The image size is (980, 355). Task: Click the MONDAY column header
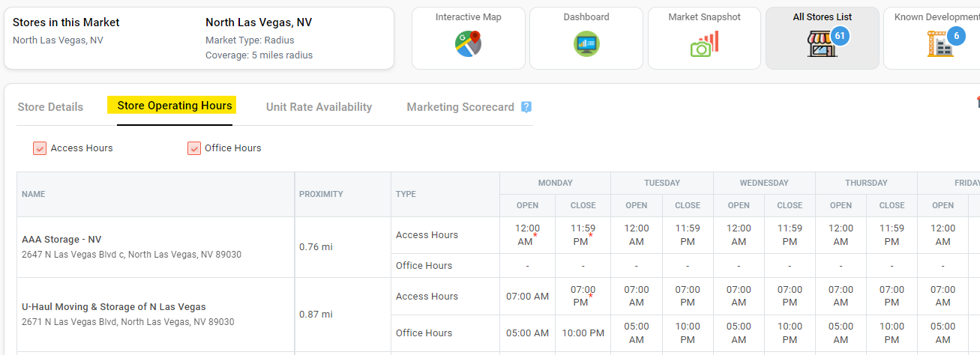(555, 183)
